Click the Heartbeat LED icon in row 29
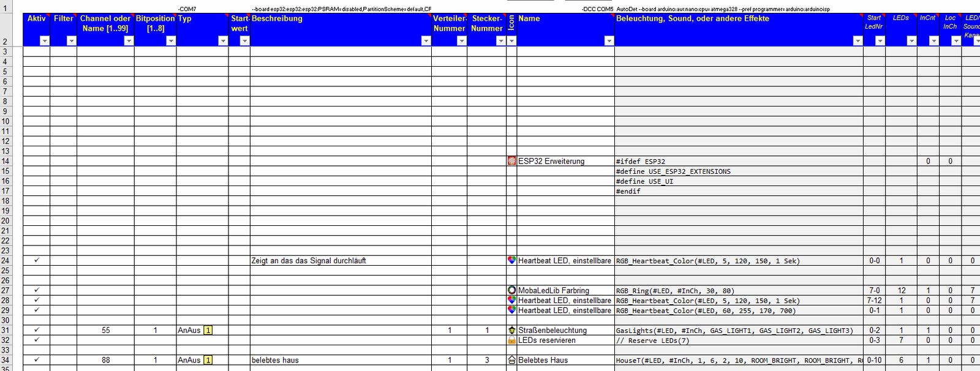980x371 pixels. (x=511, y=310)
